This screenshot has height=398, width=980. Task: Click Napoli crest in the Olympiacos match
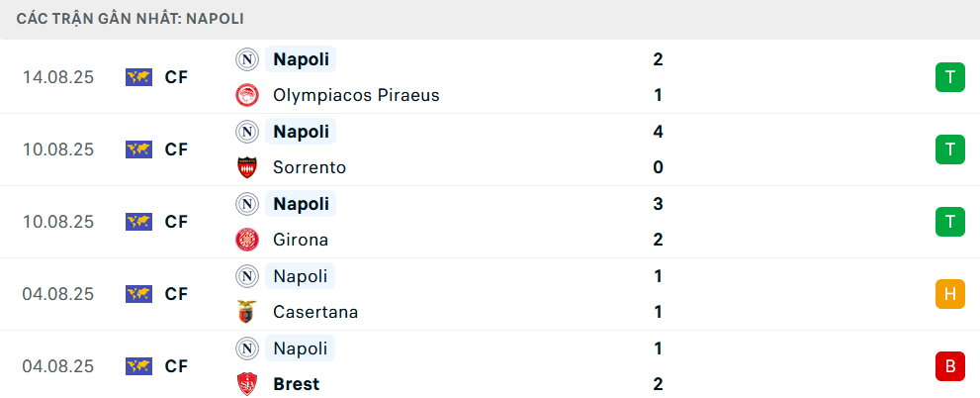246,59
